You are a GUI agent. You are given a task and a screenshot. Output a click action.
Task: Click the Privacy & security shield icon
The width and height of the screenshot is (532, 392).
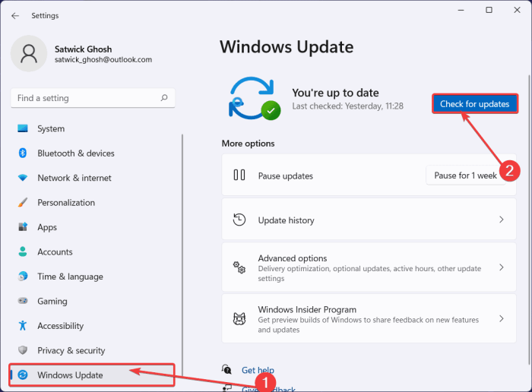tap(23, 351)
